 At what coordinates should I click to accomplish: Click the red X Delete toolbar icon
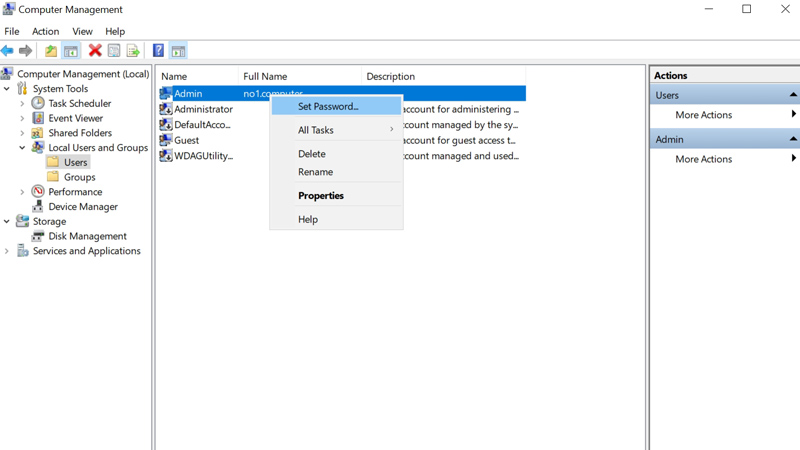click(x=95, y=51)
